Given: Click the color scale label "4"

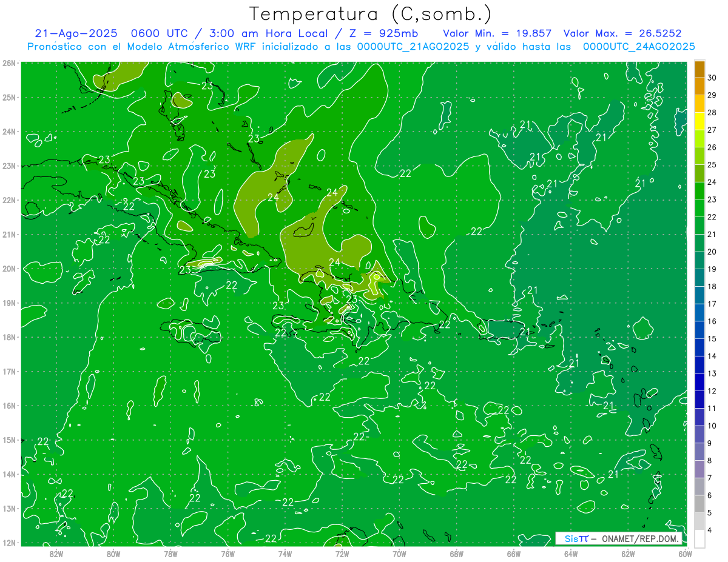Looking at the screenshot, I should pyautogui.click(x=710, y=530).
